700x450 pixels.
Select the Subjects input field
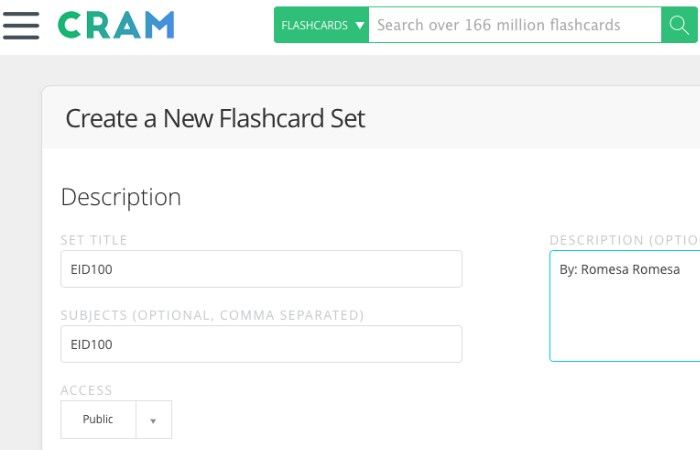click(261, 344)
